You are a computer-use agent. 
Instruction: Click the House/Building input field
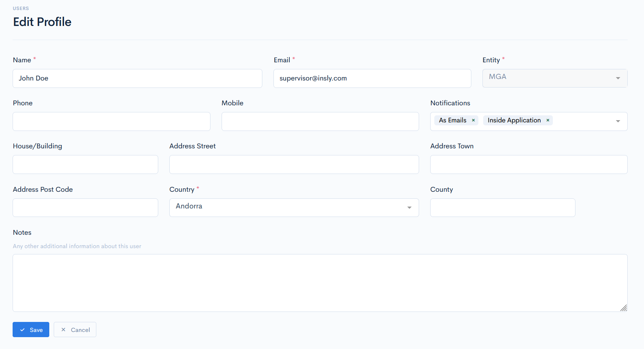(x=85, y=165)
